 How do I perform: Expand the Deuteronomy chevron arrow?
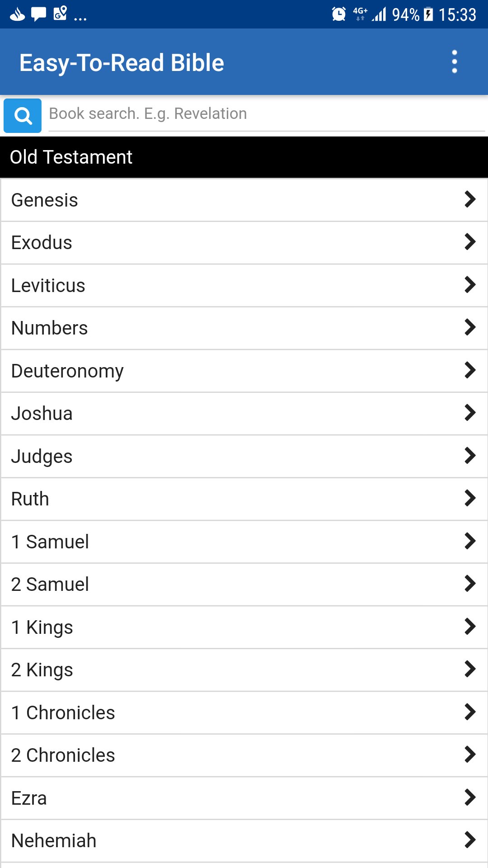470,370
